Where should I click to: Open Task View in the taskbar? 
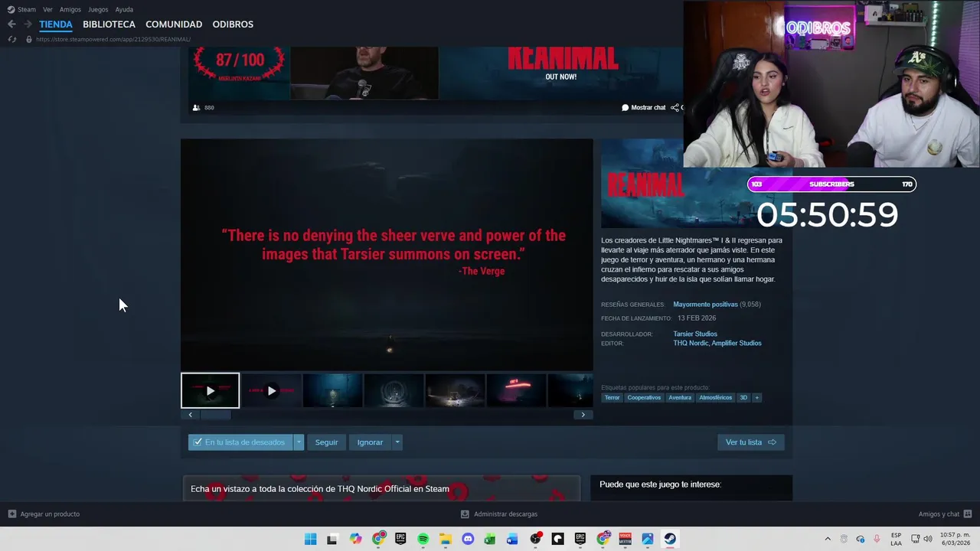(332, 539)
